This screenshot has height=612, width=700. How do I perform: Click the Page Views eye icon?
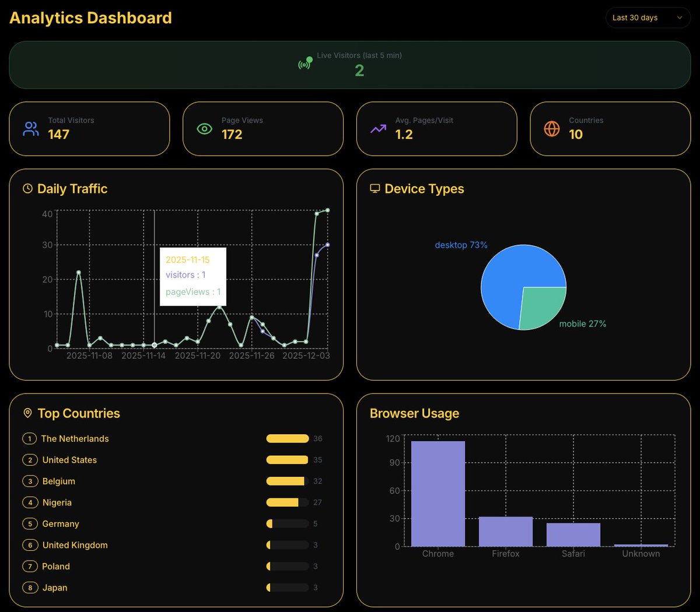(204, 129)
